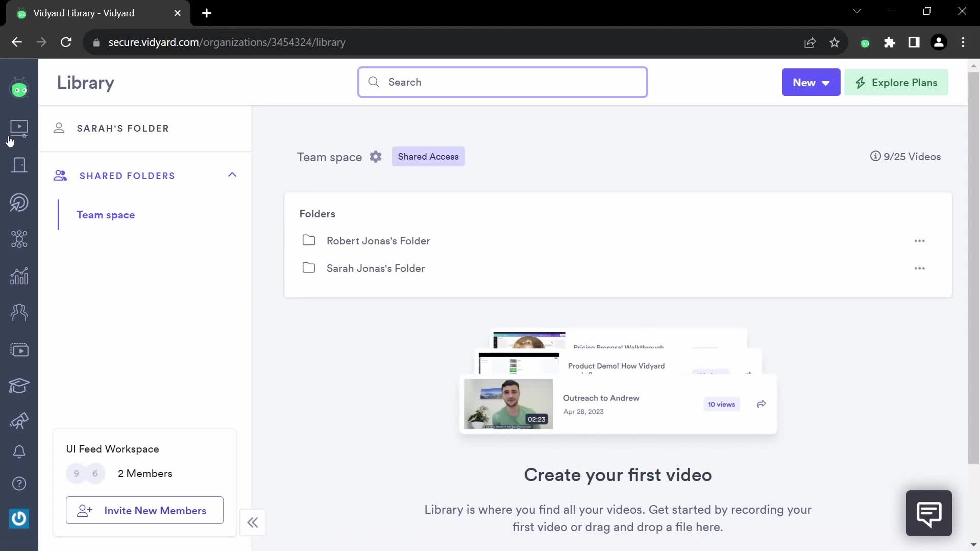This screenshot has height=551, width=980.
Task: Click the Vidyard Library browser tab
Action: [98, 13]
